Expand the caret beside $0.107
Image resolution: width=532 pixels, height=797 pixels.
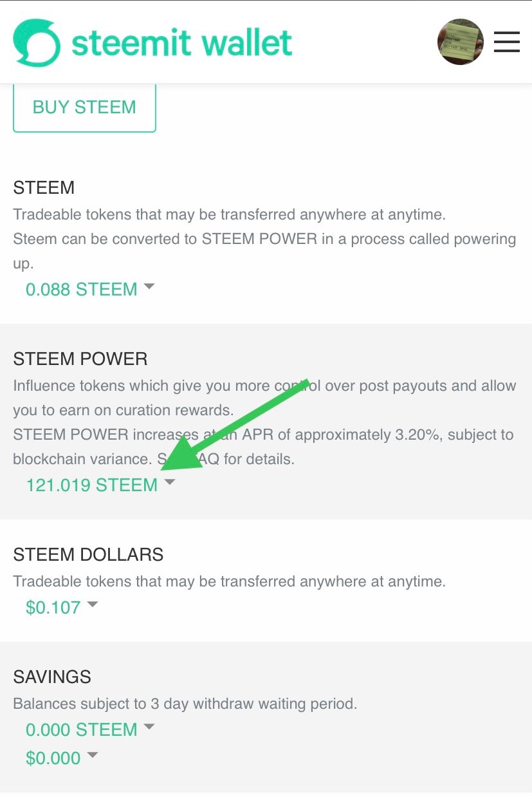point(93,605)
